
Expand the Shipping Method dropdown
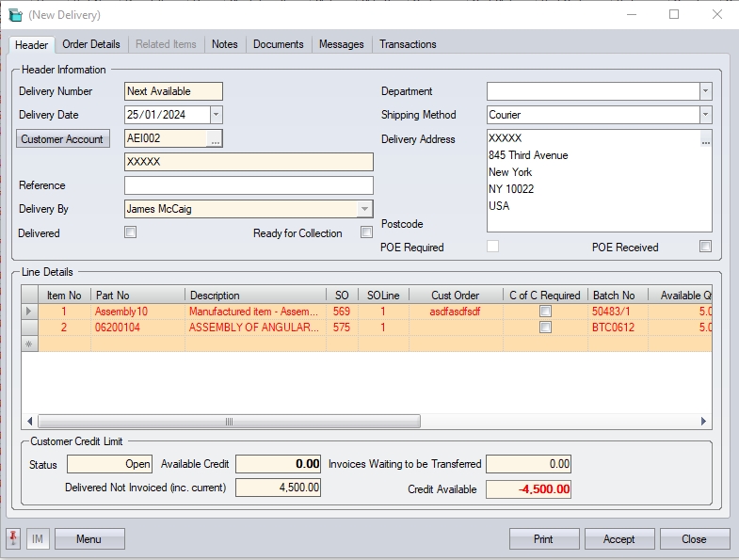pyautogui.click(x=705, y=115)
